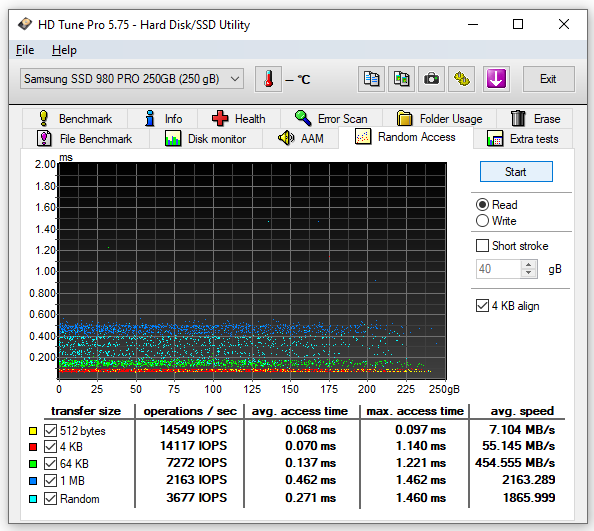Open the Health tab
The image size is (594, 531).
click(239, 119)
